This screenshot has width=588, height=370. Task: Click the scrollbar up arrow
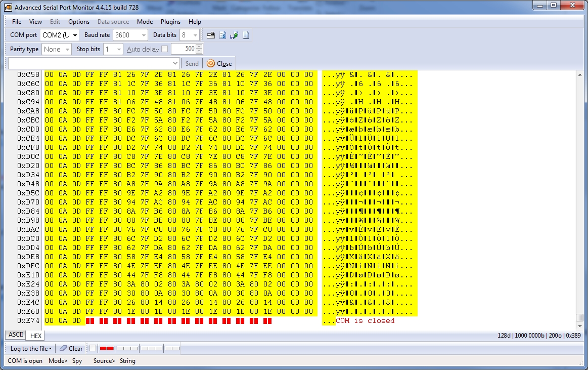[x=579, y=75]
